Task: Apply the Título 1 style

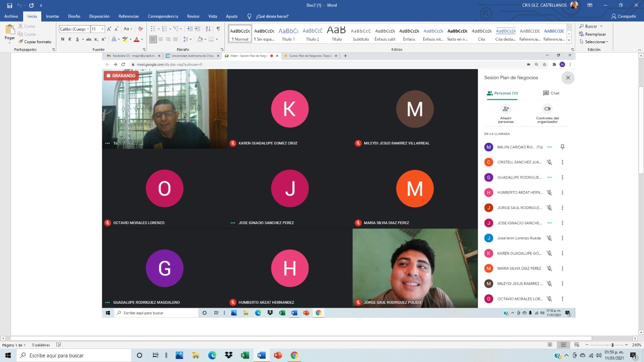Action: click(288, 34)
